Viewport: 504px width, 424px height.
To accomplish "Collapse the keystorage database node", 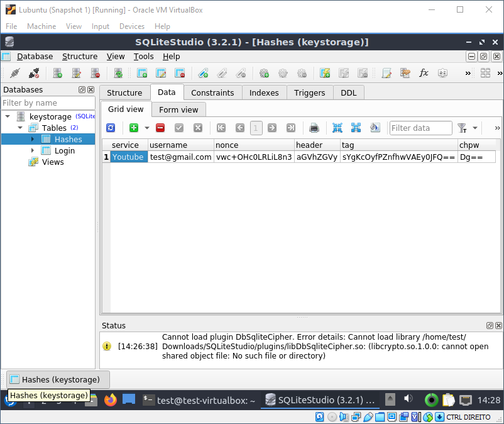I will coord(8,116).
